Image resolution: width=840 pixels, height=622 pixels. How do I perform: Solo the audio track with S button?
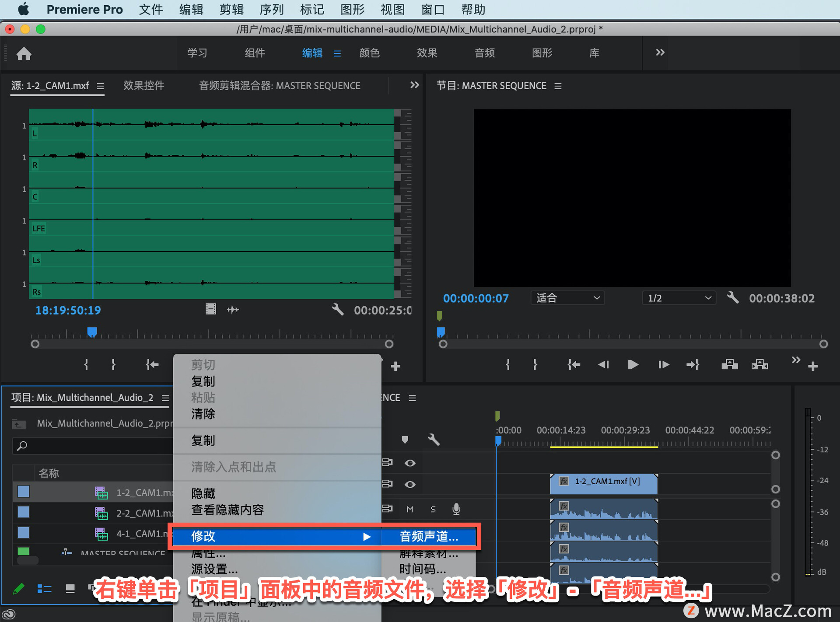point(433,509)
